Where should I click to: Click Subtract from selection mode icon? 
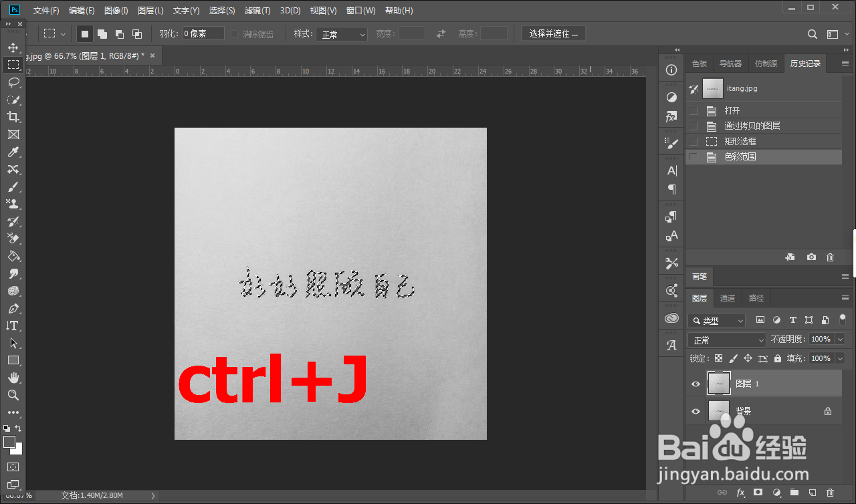(x=120, y=33)
